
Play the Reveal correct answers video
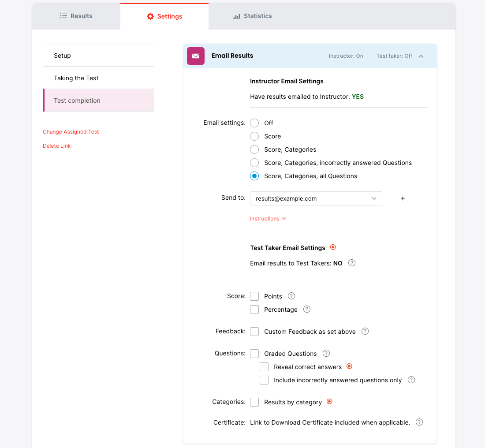coord(349,366)
